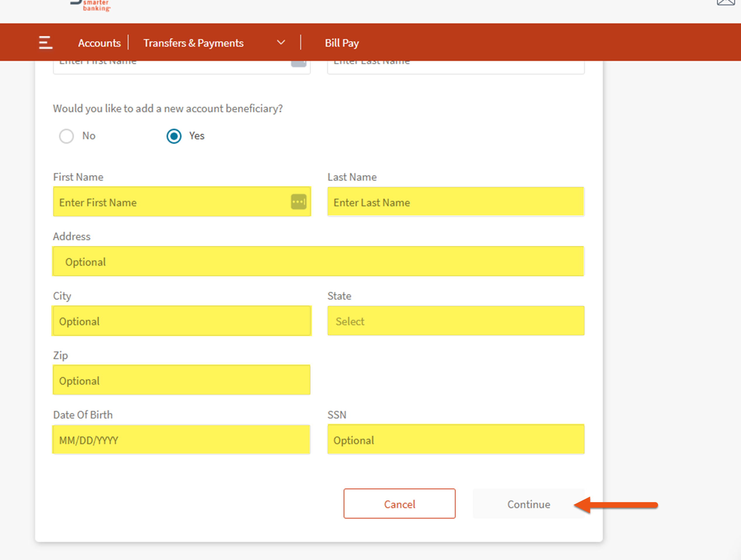Expand the Transfers & Payments chevron
The height and width of the screenshot is (560, 741).
click(x=281, y=43)
